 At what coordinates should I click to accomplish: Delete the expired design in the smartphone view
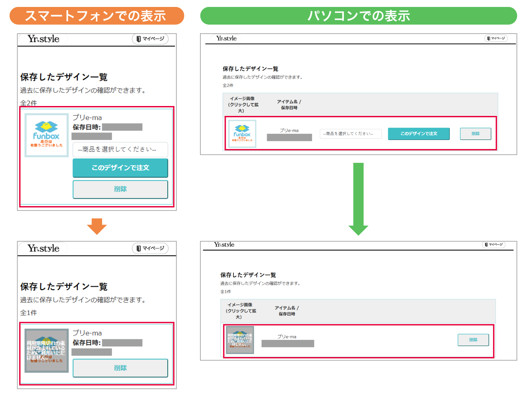[x=120, y=368]
